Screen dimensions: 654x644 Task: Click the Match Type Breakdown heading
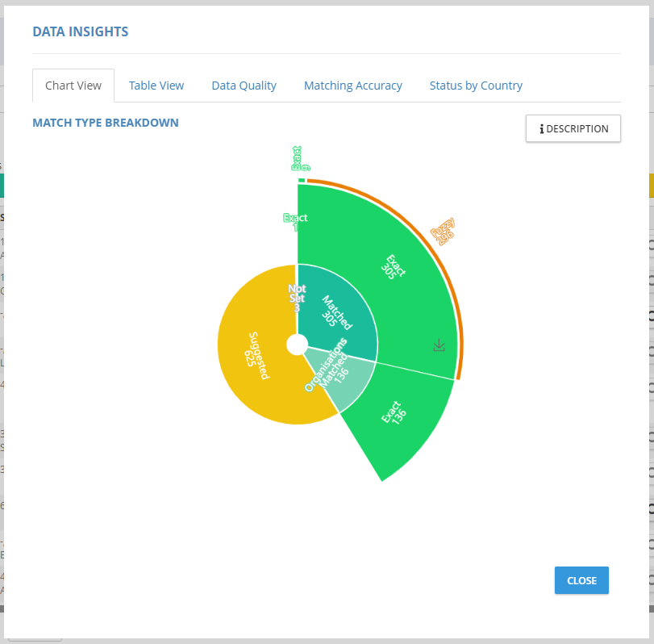[106, 123]
